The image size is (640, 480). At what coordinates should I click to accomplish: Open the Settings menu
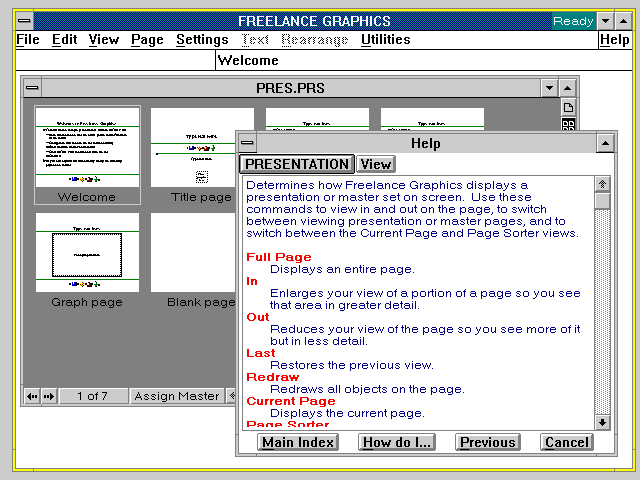[x=202, y=40]
